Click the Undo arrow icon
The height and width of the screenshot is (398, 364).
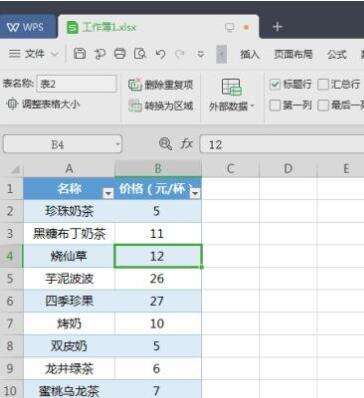[161, 54]
